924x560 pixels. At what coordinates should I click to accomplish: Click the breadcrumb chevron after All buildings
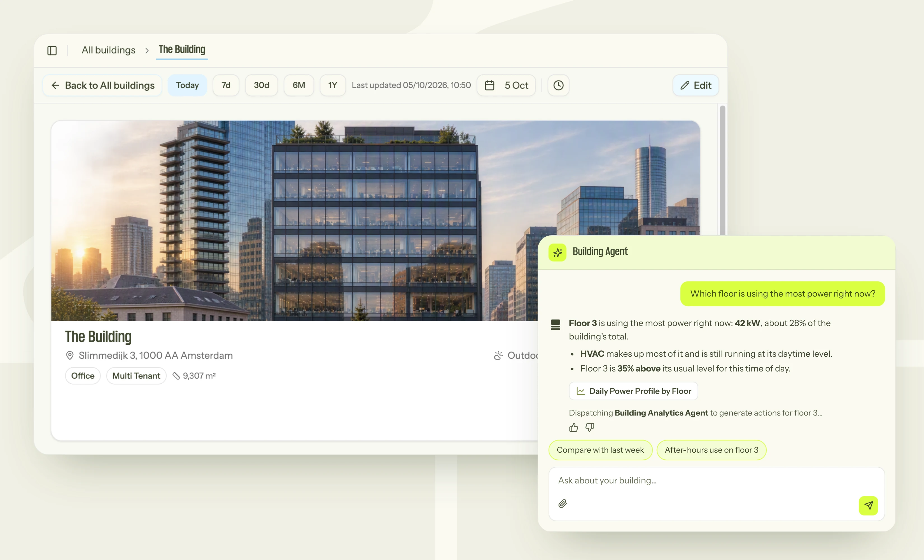point(147,50)
